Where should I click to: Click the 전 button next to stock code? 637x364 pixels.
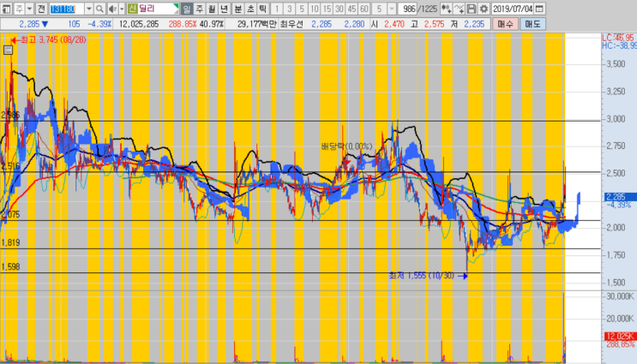point(41,9)
